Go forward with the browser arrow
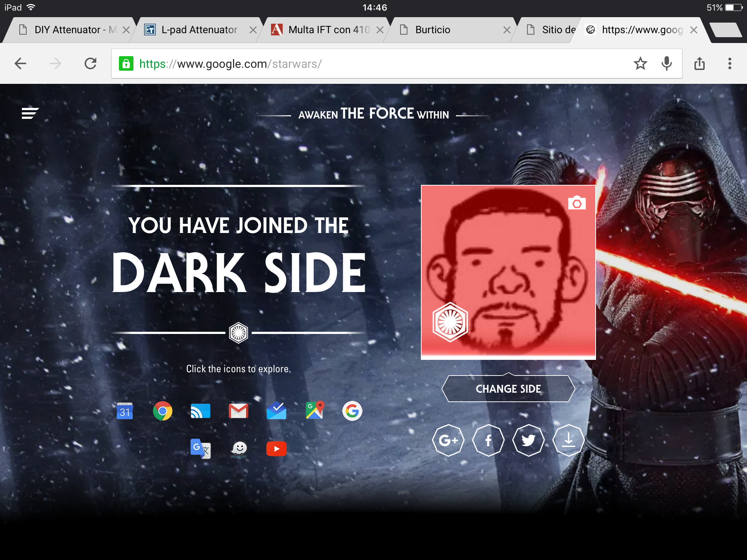The width and height of the screenshot is (747, 560). coord(55,63)
